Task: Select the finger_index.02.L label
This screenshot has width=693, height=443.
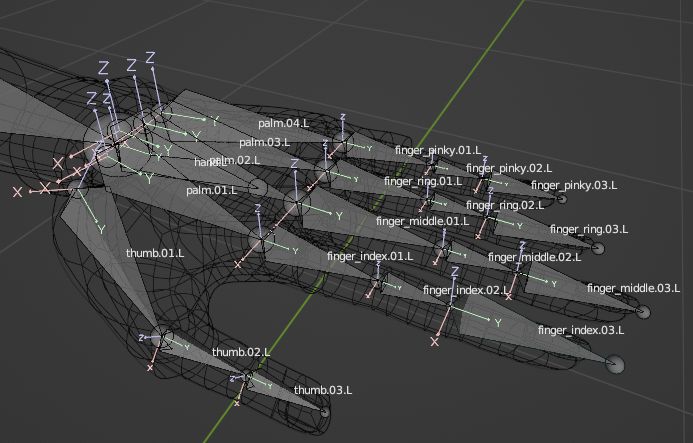Action: (x=466, y=290)
